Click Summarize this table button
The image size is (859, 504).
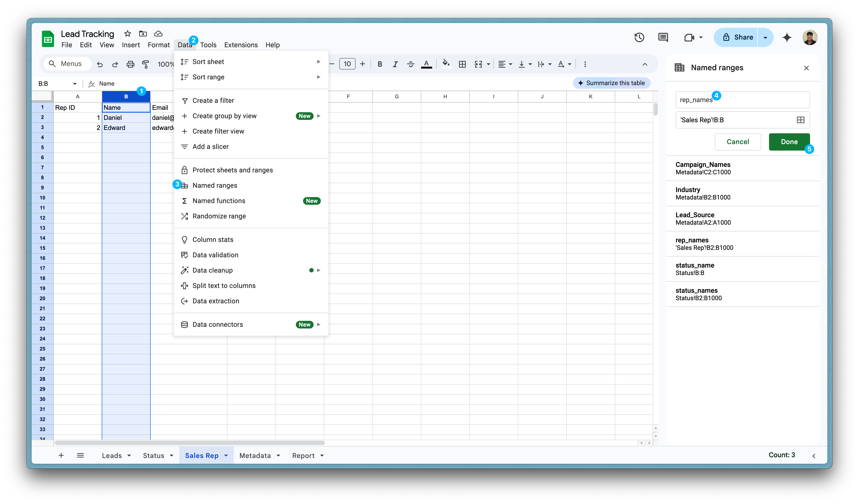(612, 83)
